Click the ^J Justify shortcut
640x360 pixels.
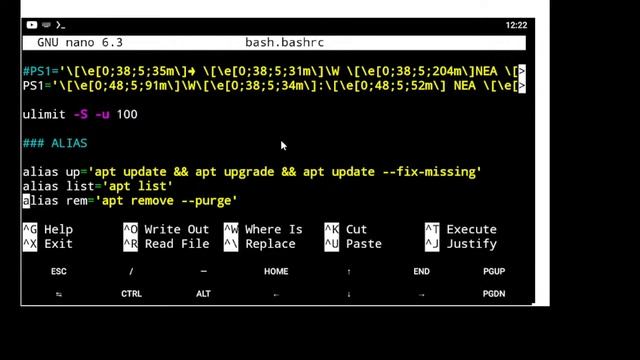pos(461,244)
